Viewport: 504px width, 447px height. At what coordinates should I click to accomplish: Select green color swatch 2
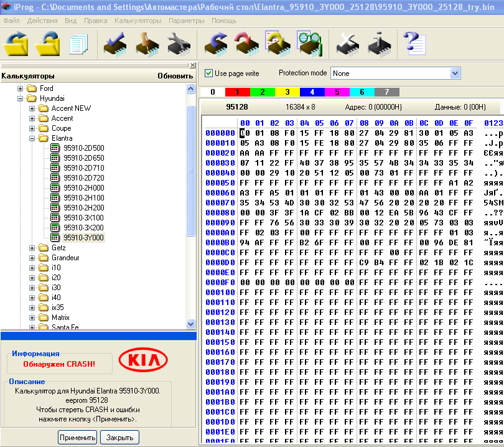tap(263, 92)
